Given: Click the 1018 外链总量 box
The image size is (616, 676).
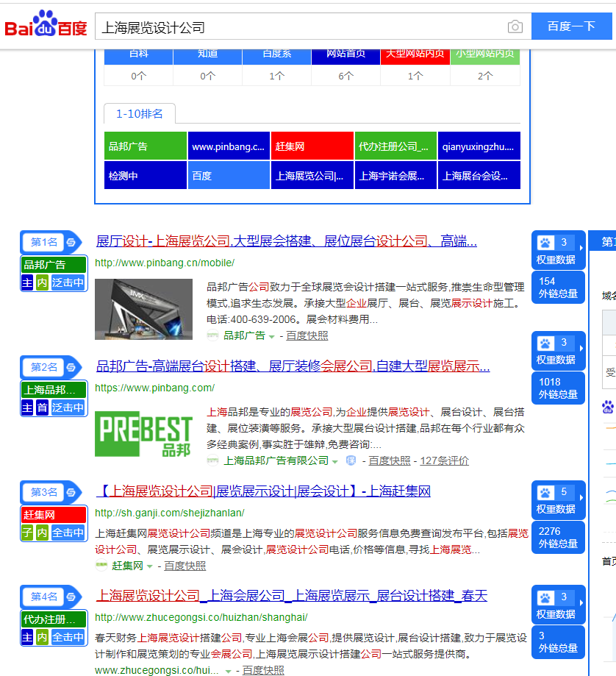Looking at the screenshot, I should pyautogui.click(x=558, y=388).
